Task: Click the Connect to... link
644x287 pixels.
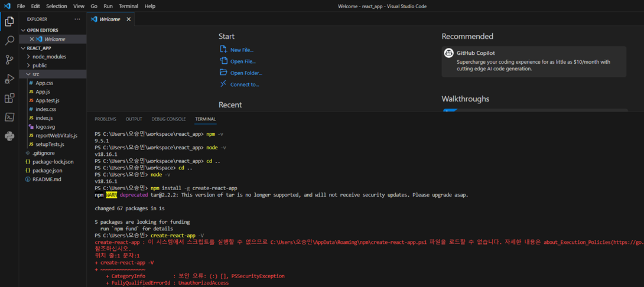Action: (x=245, y=84)
